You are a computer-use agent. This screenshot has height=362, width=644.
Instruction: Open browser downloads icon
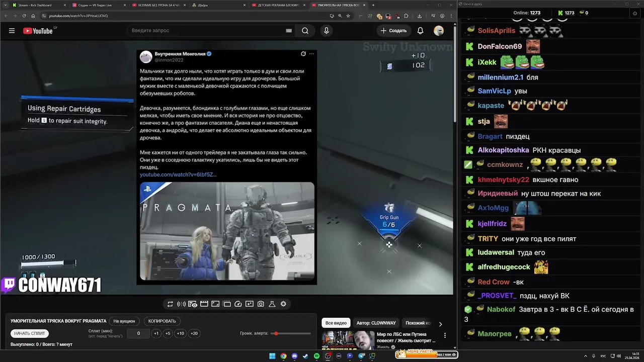coord(420,16)
